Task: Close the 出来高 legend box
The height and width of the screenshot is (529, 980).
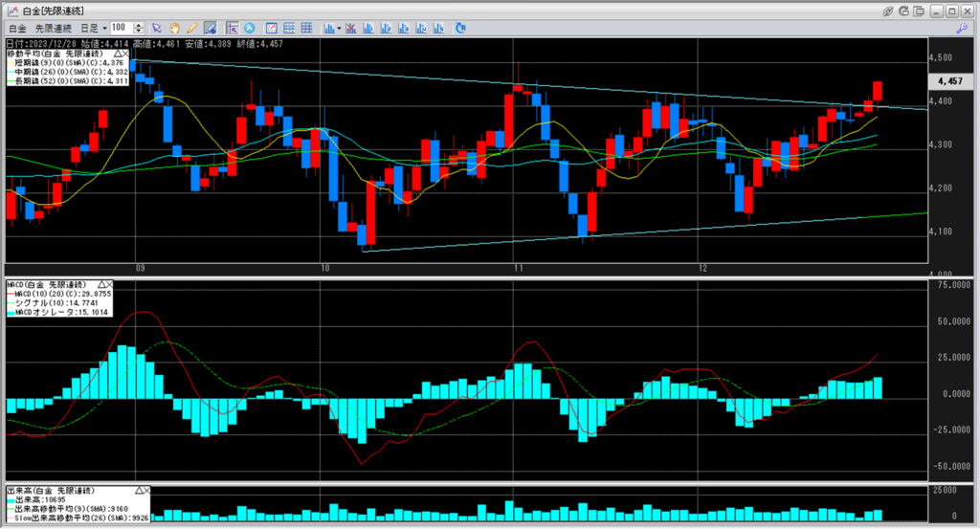Action: click(146, 491)
